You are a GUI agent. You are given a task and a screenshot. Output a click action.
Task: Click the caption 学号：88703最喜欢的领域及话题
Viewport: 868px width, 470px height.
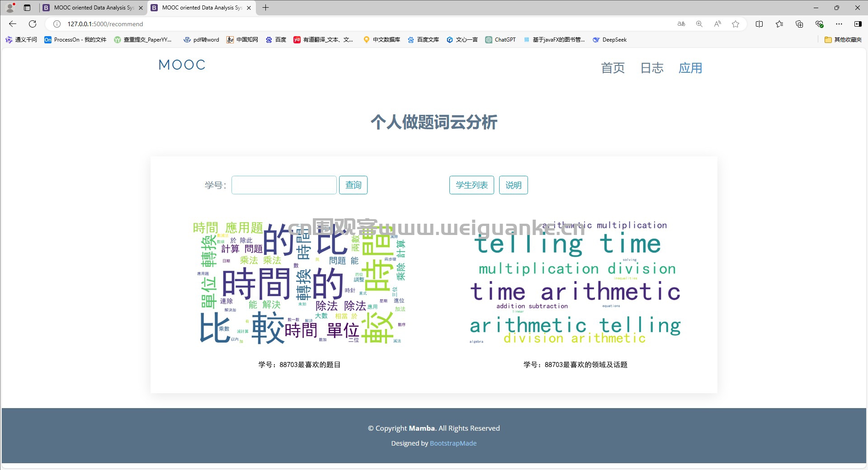(575, 365)
